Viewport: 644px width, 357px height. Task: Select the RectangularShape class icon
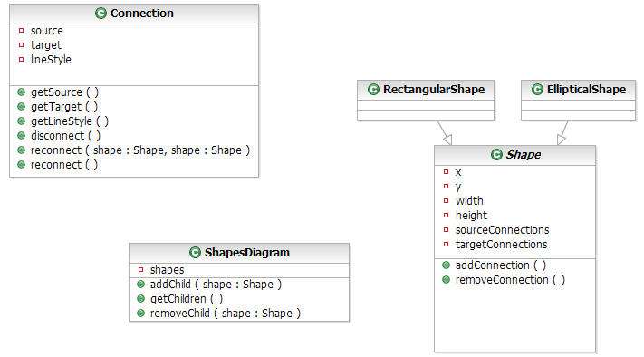point(373,89)
